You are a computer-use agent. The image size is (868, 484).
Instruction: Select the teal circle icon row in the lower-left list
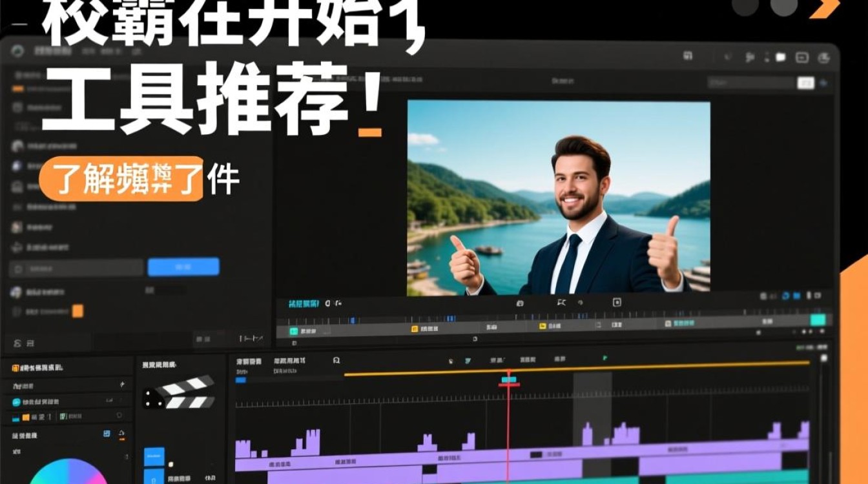(68, 401)
